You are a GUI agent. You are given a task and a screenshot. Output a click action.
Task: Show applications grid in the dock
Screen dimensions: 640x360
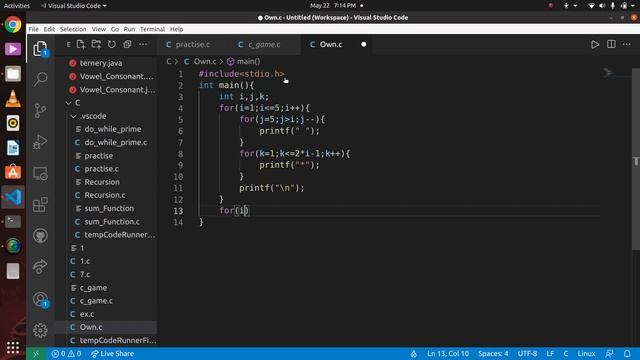click(x=13, y=347)
